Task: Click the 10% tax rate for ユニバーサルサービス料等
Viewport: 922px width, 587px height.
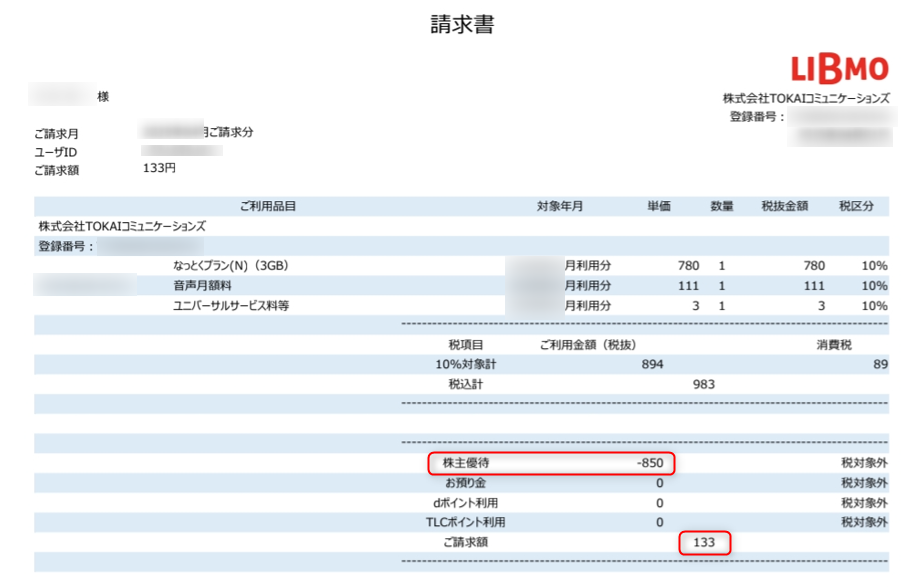Action: [x=874, y=306]
